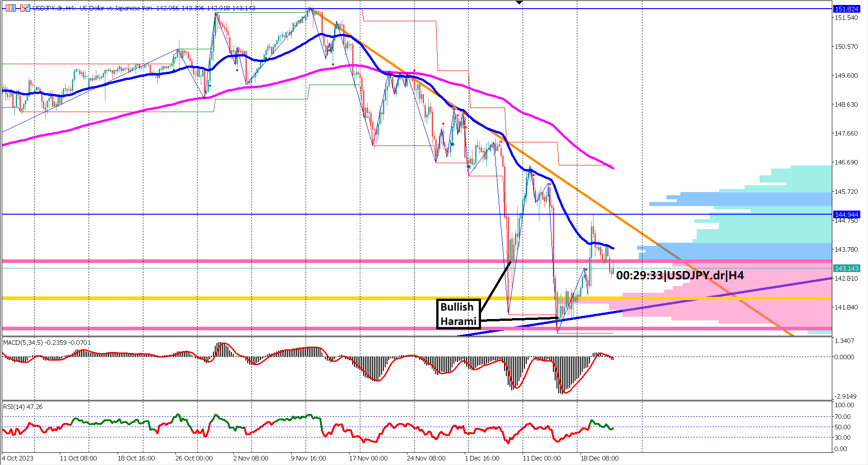868x465 pixels.
Task: Click the black triangle marker above the chart
Action: [x=519, y=3]
